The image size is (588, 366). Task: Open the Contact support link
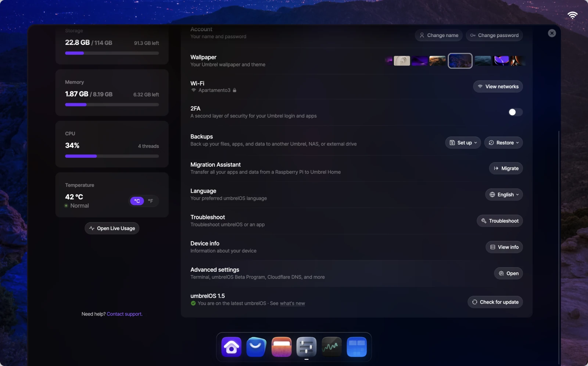click(x=124, y=314)
